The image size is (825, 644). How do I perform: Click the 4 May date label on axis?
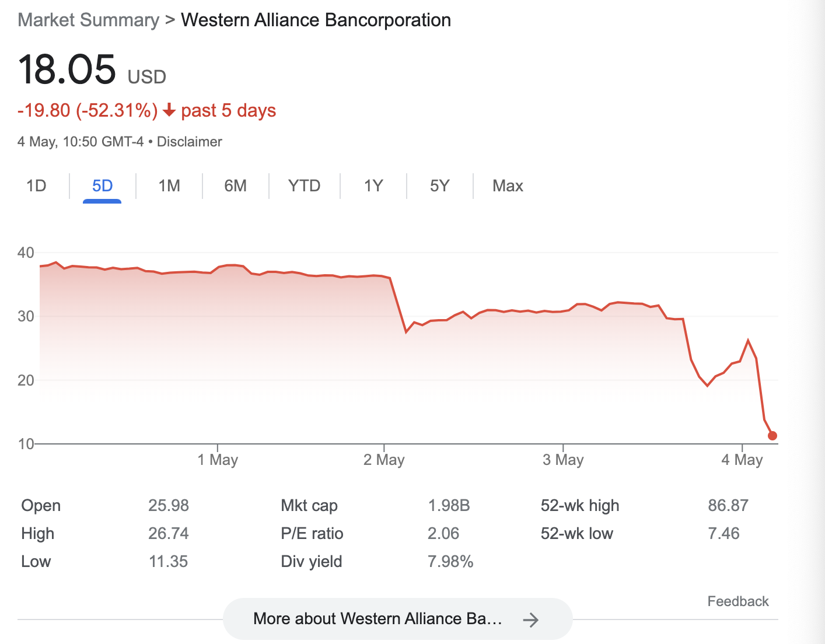742,460
